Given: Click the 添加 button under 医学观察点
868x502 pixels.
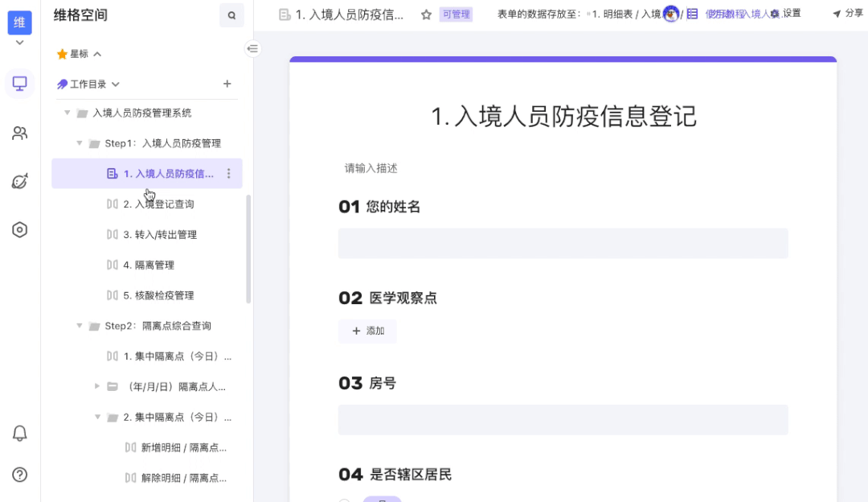Looking at the screenshot, I should tap(367, 331).
